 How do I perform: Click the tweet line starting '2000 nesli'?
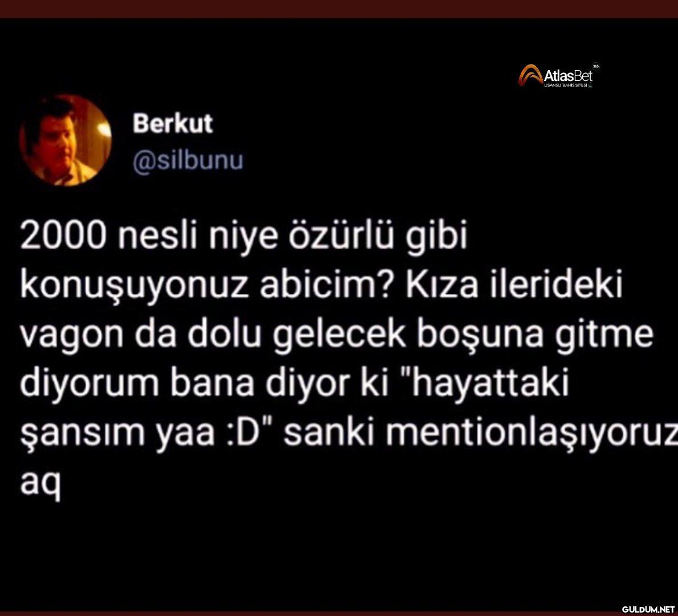244,237
